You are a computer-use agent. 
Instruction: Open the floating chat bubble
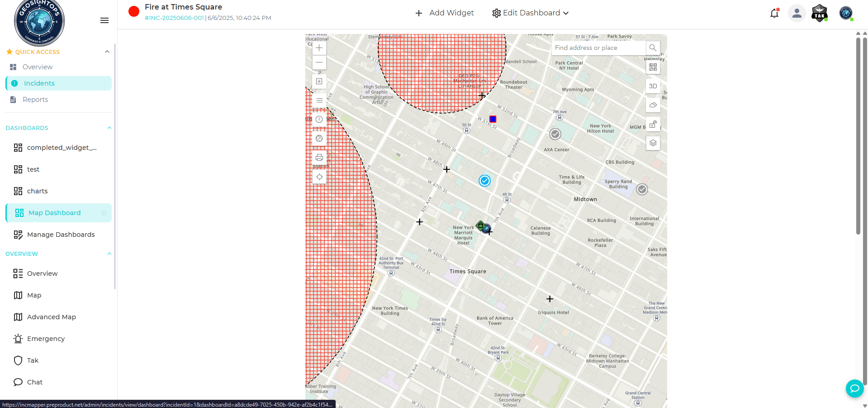point(854,388)
